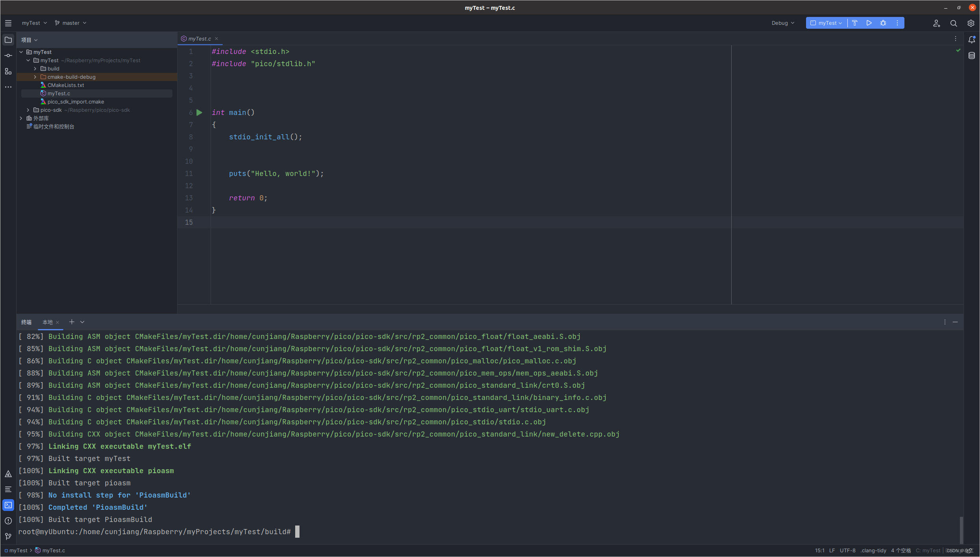Select the myTest.c editor tab
Screen dimensions: 980x557
coord(200,39)
